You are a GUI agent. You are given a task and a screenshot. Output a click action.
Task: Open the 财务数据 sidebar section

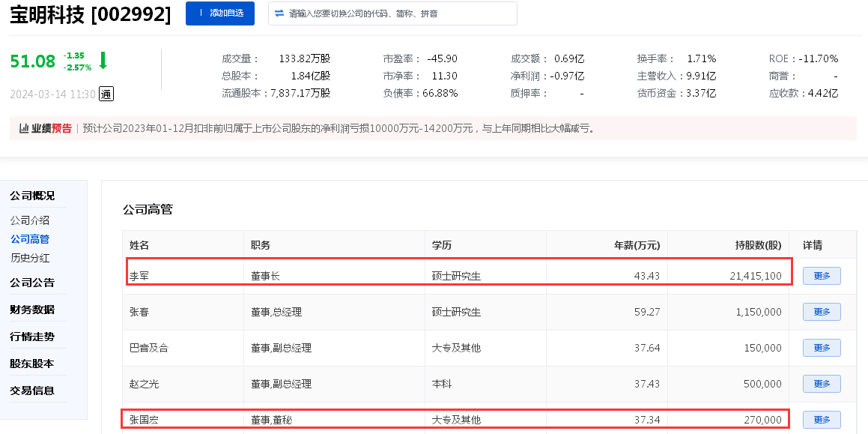[32, 310]
